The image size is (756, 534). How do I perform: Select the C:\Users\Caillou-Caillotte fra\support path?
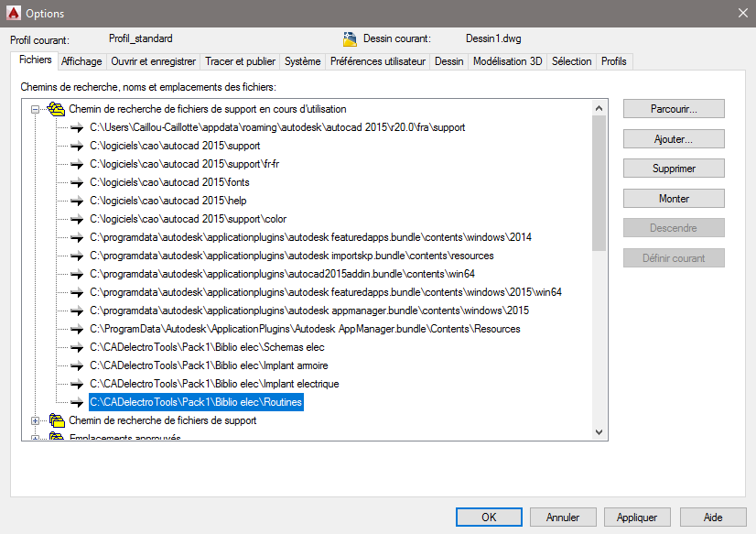[277, 127]
